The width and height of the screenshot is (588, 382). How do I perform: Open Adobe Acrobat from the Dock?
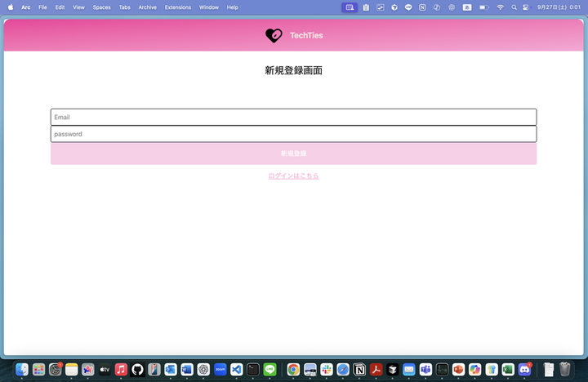(376, 370)
